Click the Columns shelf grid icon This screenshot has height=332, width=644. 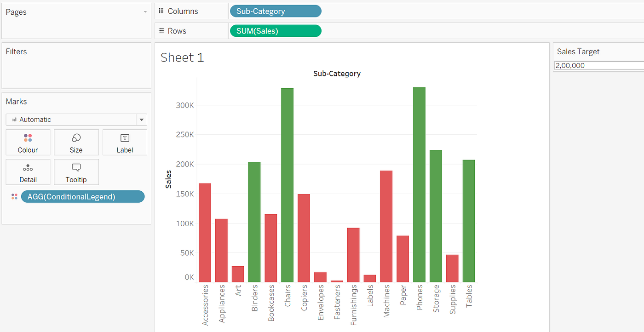161,11
